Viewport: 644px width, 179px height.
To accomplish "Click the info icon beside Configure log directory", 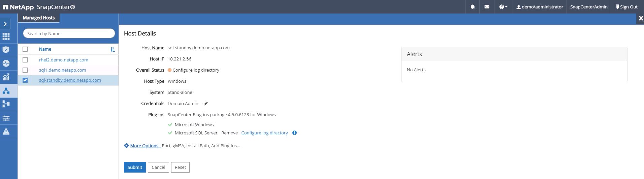I will click(294, 133).
